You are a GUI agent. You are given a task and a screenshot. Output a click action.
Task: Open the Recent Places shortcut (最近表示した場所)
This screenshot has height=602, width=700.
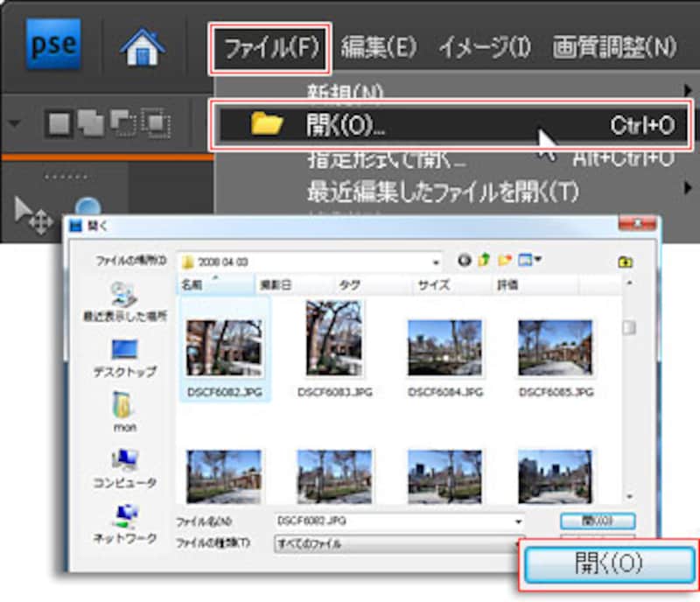click(x=123, y=302)
